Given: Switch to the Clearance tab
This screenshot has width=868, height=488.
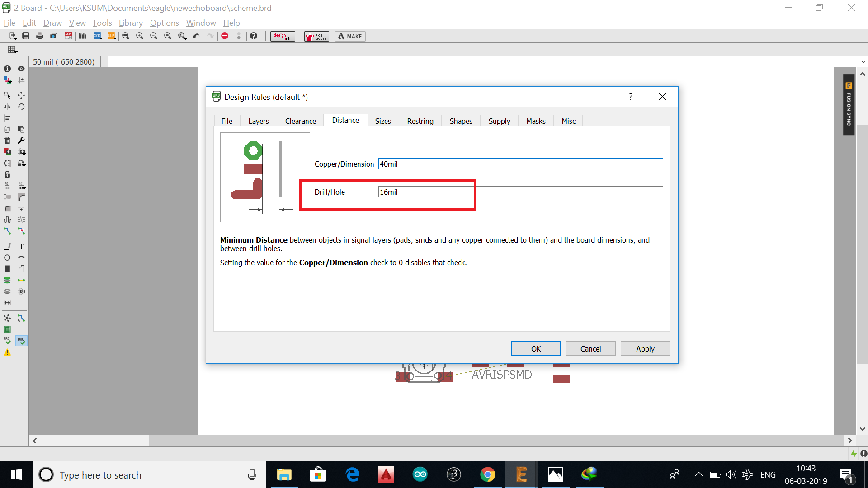Looking at the screenshot, I should [x=300, y=121].
